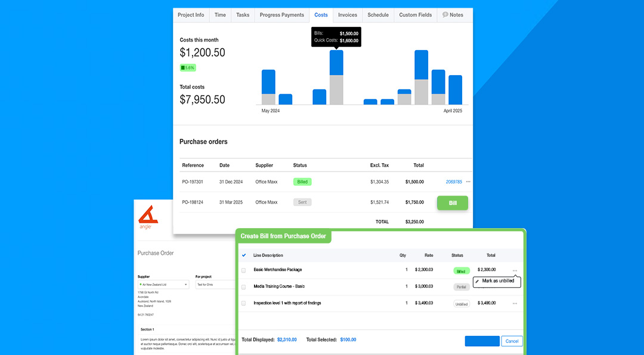Check the Media Training Course - Basic checkbox

pyautogui.click(x=243, y=287)
